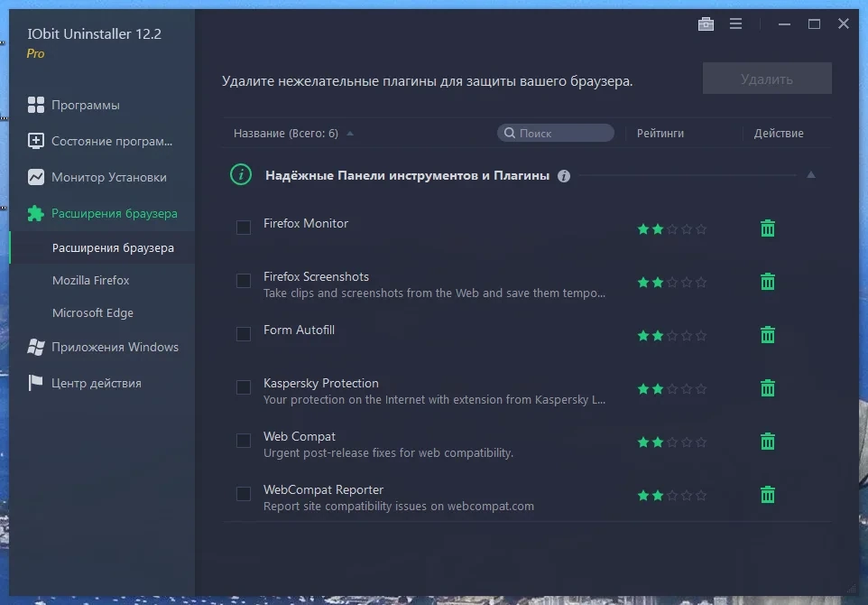Click the Удалить button
Viewport: 868px width, 605px height.
[767, 79]
